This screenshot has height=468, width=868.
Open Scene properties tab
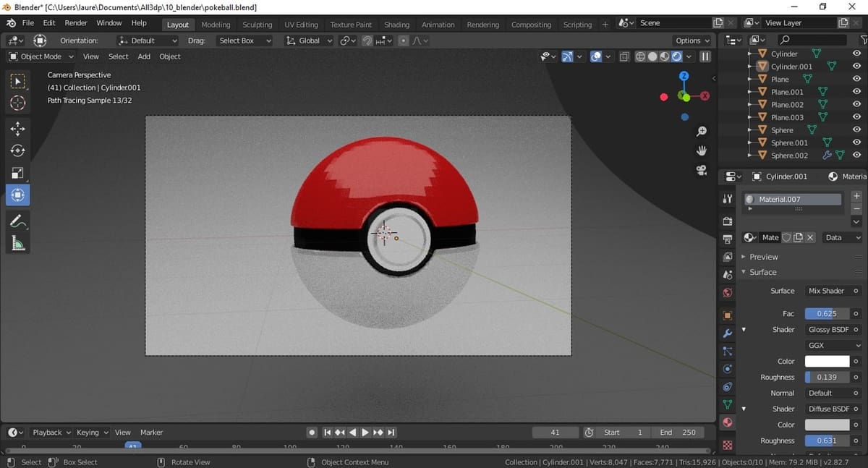[x=728, y=275]
